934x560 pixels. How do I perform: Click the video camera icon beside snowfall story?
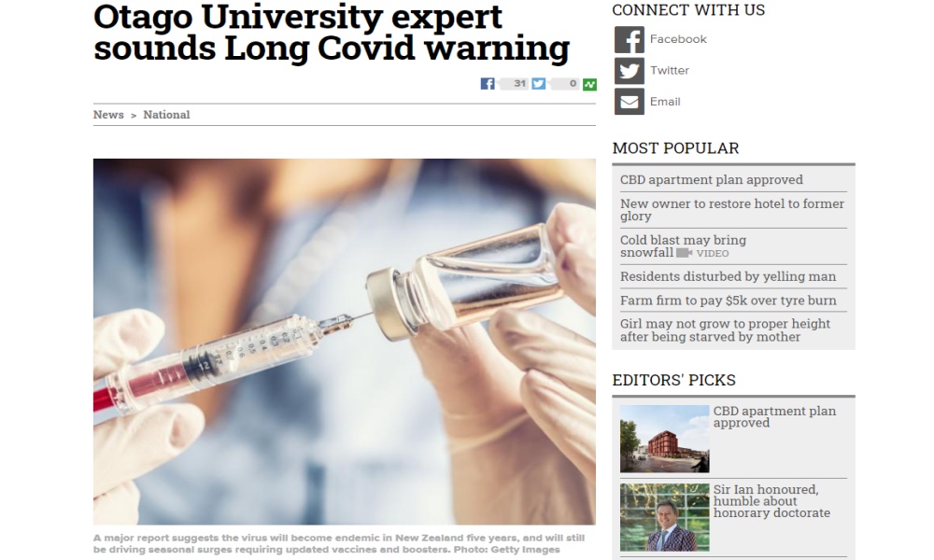(x=684, y=253)
